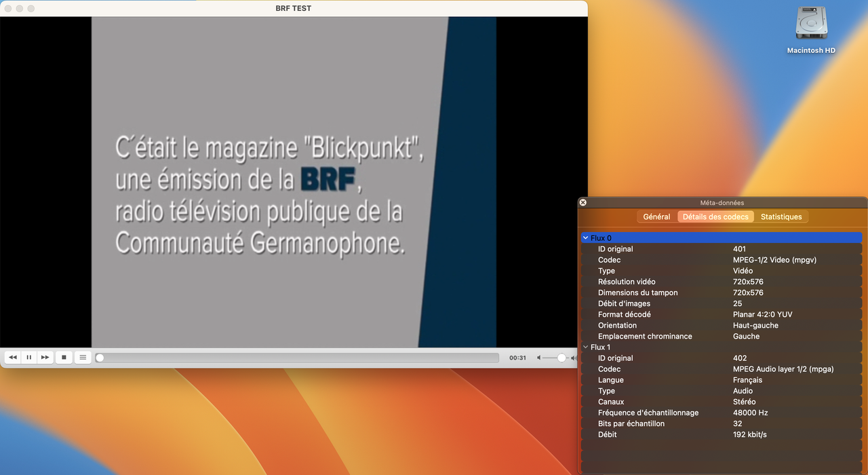This screenshot has width=868, height=475.
Task: Select '48000 Hz' sampling frequency value
Action: click(750, 413)
